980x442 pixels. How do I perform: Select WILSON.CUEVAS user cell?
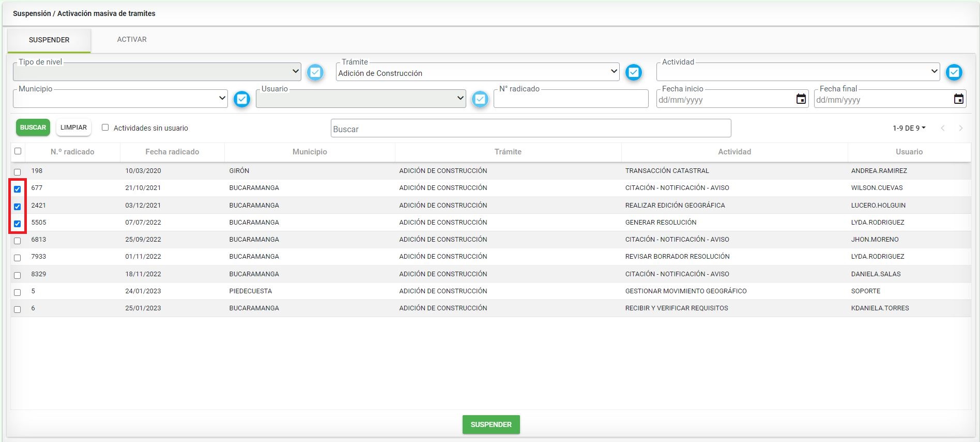click(877, 188)
